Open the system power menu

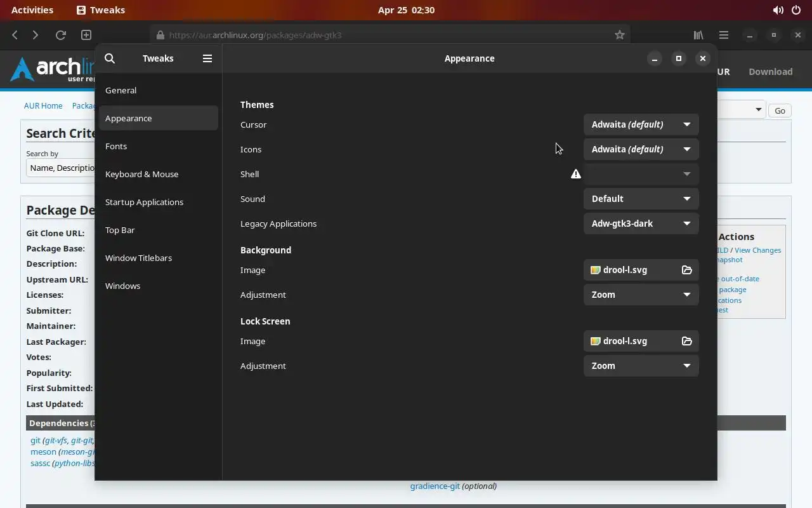(x=796, y=10)
